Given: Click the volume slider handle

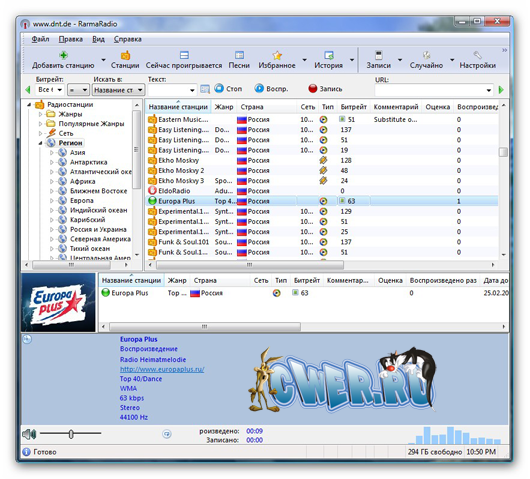Looking at the screenshot, I should [71, 434].
